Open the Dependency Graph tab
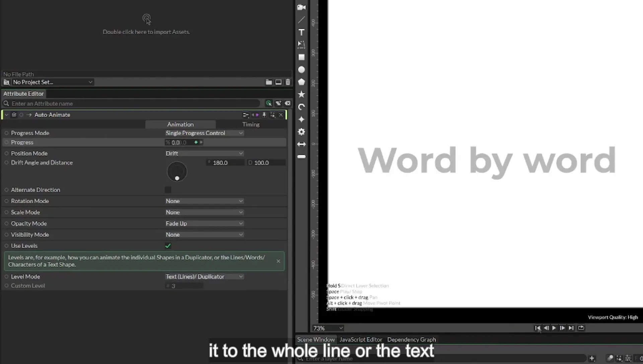This screenshot has width=643, height=364. pyautogui.click(x=412, y=340)
